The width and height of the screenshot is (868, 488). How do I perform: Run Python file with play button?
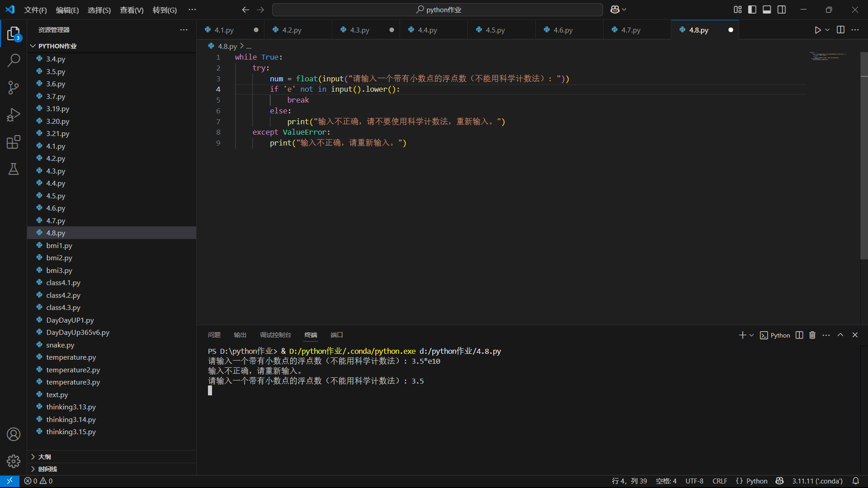pos(817,30)
